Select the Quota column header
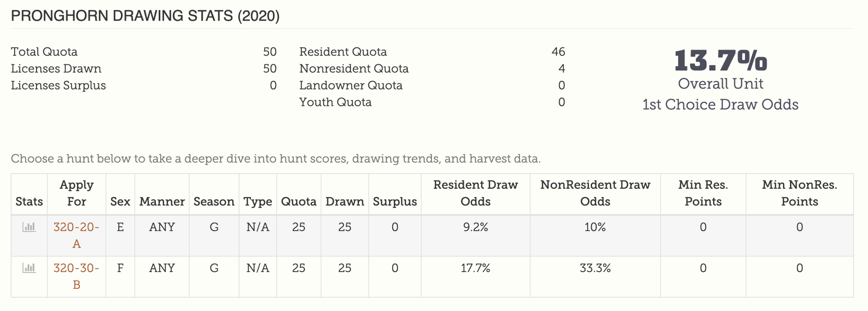868x311 pixels. coord(299,202)
